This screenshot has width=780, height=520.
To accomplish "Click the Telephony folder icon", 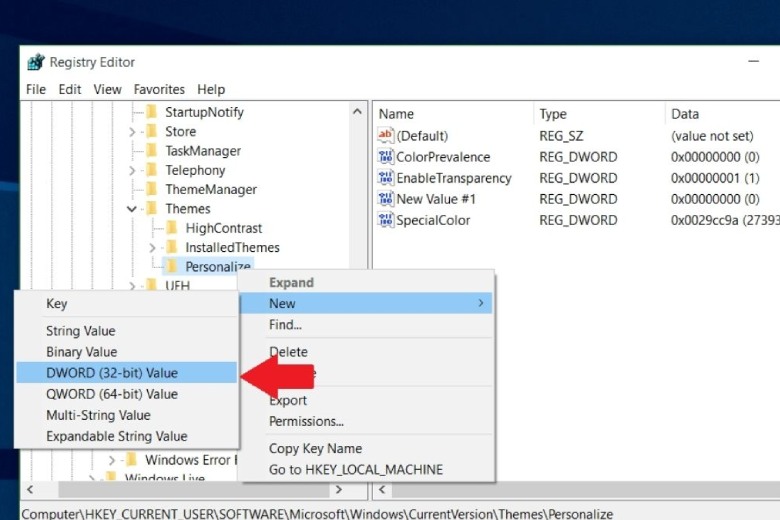I will tap(152, 170).
